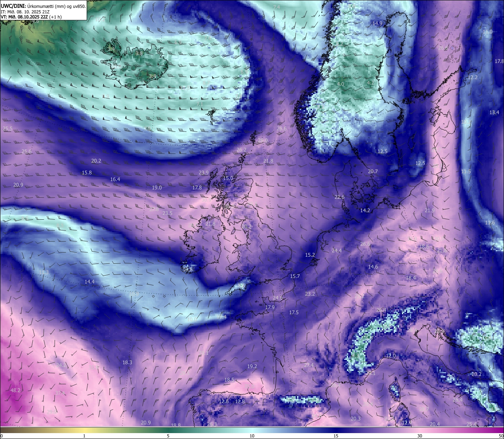This screenshot has width=504, height=439.
Task: Click the 20.3 value at the bottom
Action: [x=356, y=419]
